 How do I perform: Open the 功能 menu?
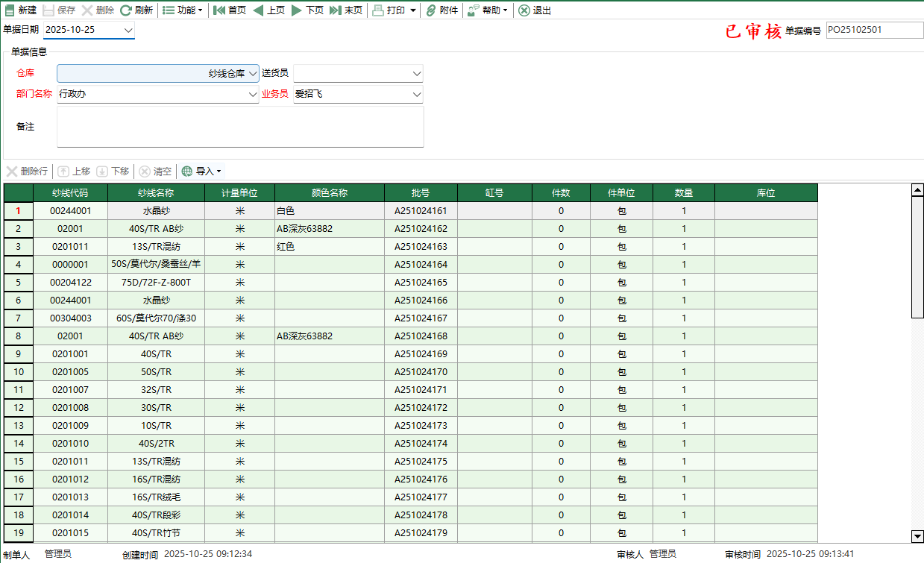(182, 10)
